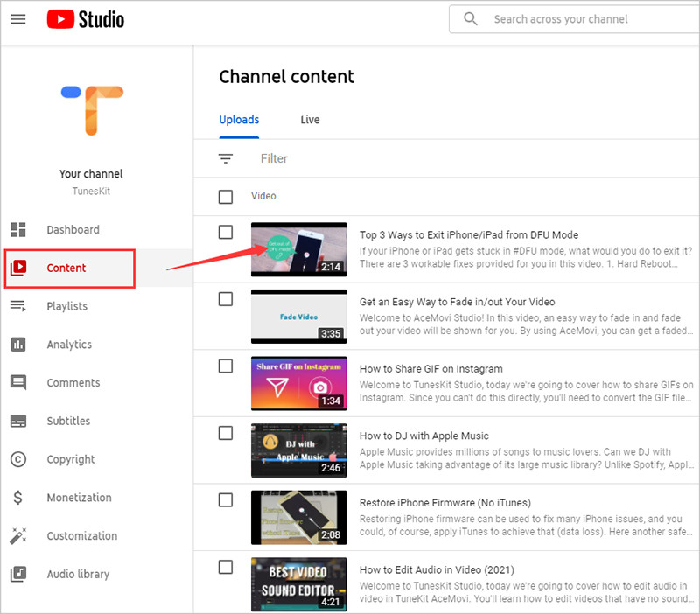The image size is (700, 614).
Task: Click the Video column header
Action: 263,196
